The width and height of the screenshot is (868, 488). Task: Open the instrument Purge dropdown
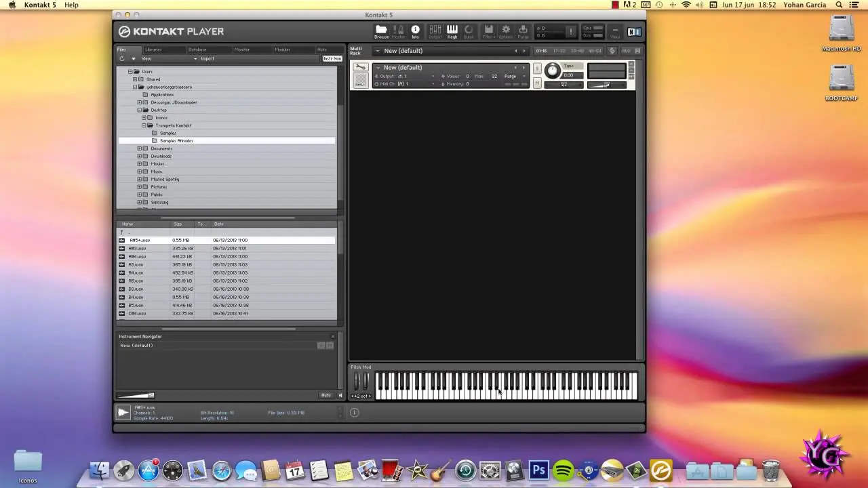click(x=513, y=76)
